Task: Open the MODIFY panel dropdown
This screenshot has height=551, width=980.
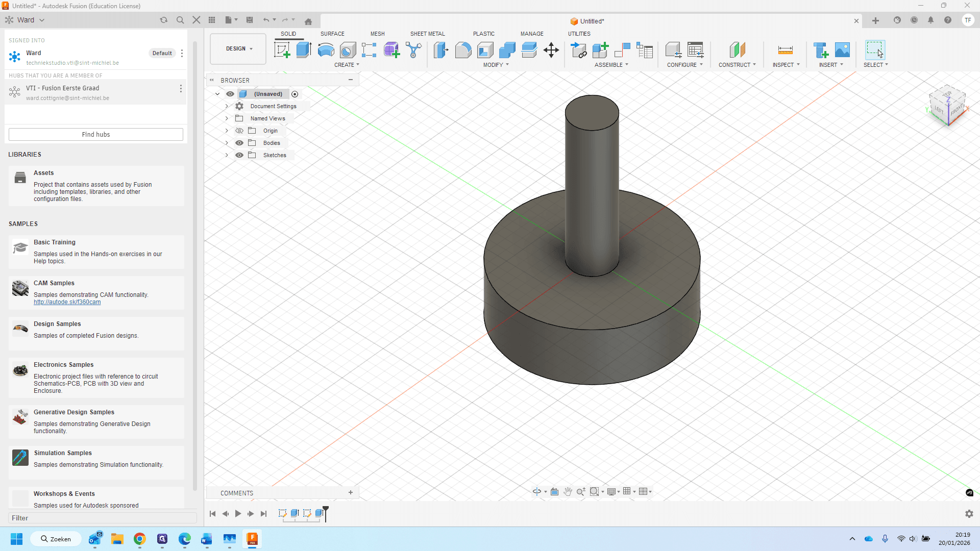Action: 496,65
